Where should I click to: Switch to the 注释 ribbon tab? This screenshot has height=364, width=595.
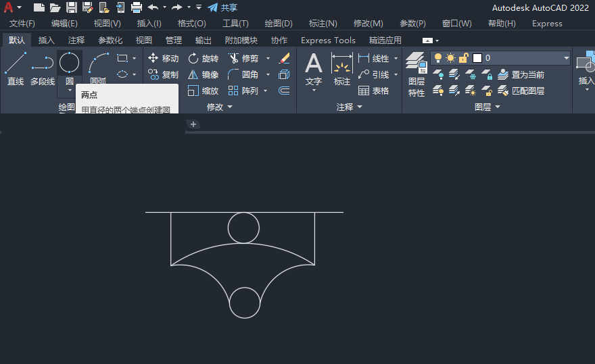click(76, 41)
